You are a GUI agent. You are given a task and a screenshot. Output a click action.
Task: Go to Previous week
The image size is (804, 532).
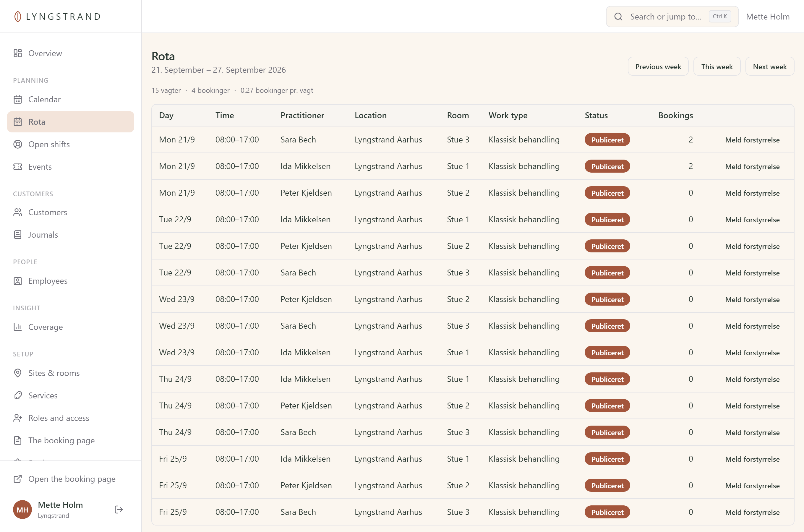658,66
